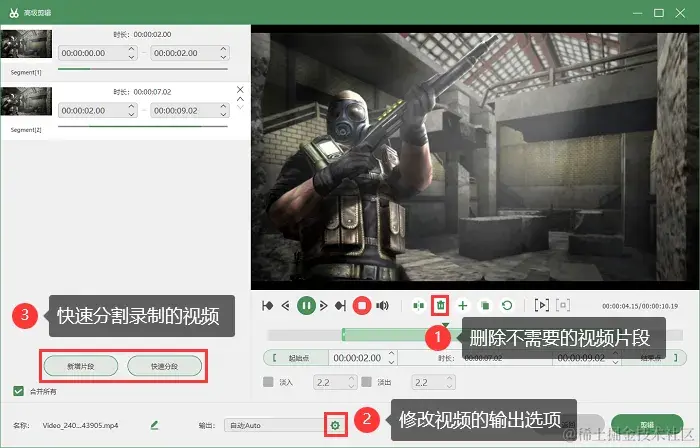
Task: Click the green playhead marker triangle
Action: point(445,325)
